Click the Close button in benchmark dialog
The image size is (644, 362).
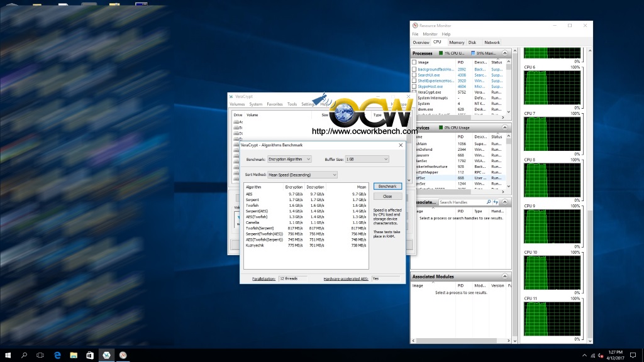[387, 197]
